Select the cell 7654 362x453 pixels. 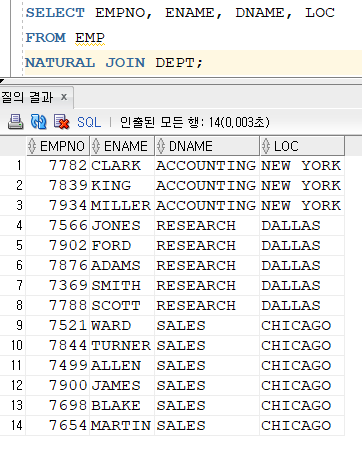58,425
